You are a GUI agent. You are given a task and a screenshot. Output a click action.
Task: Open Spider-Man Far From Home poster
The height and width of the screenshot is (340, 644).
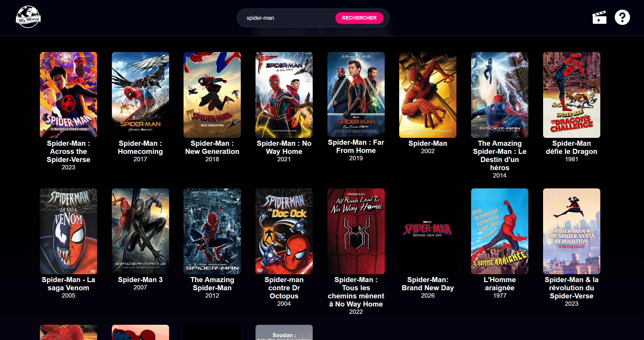[356, 94]
